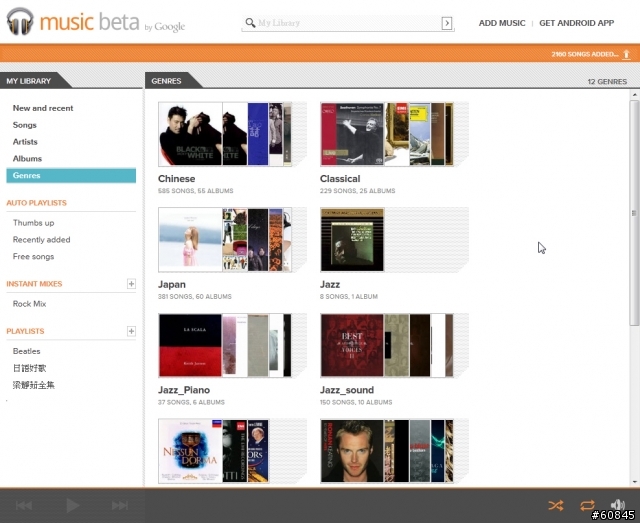Click the search magnifier icon
The width and height of the screenshot is (640, 523).
[250, 22]
